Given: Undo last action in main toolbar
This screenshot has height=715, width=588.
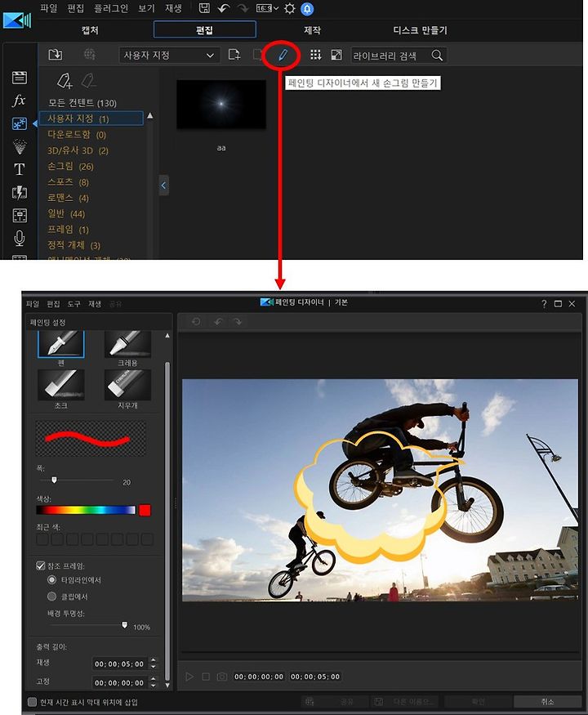Looking at the screenshot, I should pos(223,8).
